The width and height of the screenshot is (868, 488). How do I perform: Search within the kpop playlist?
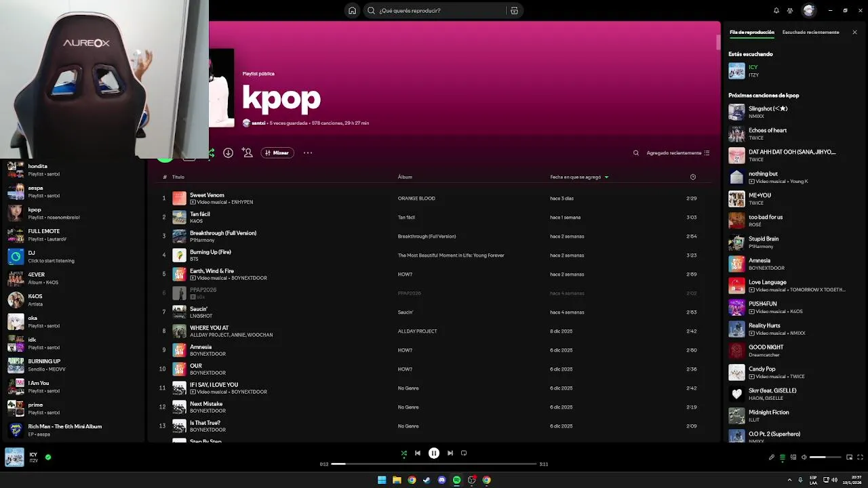coord(636,152)
